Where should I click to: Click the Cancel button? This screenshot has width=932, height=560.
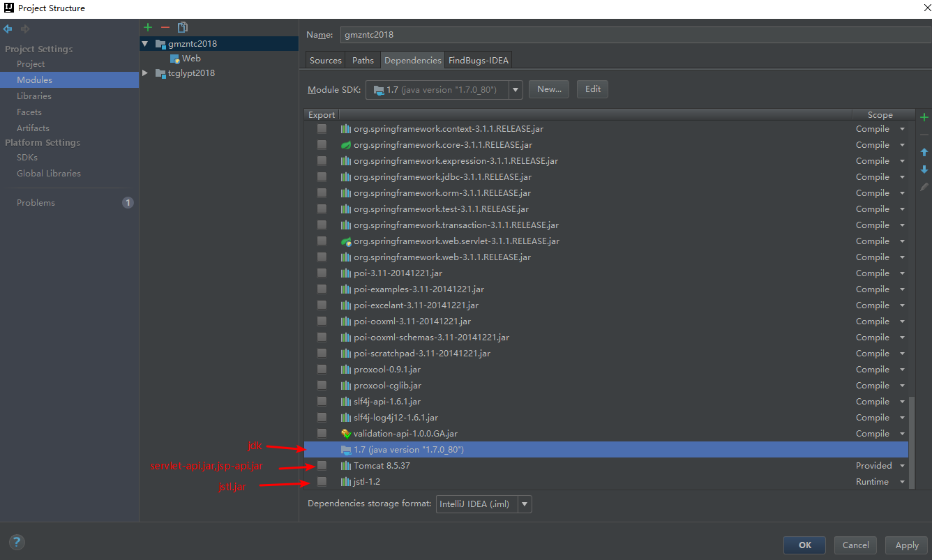pos(855,545)
